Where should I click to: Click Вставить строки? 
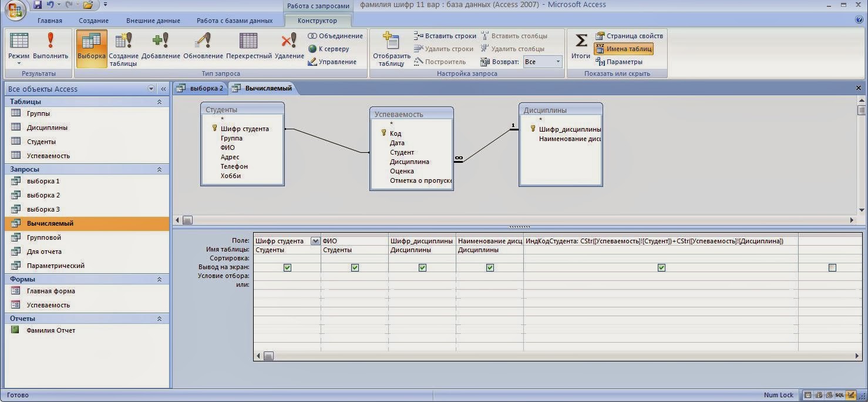click(x=445, y=36)
